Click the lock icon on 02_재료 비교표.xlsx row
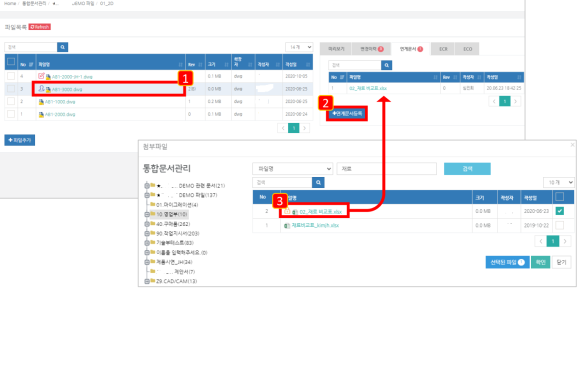580x384 pixels. tap(287, 211)
